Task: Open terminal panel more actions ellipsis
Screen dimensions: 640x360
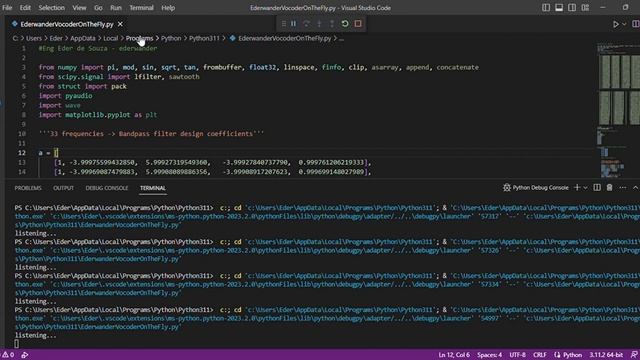Action: coord(622,188)
